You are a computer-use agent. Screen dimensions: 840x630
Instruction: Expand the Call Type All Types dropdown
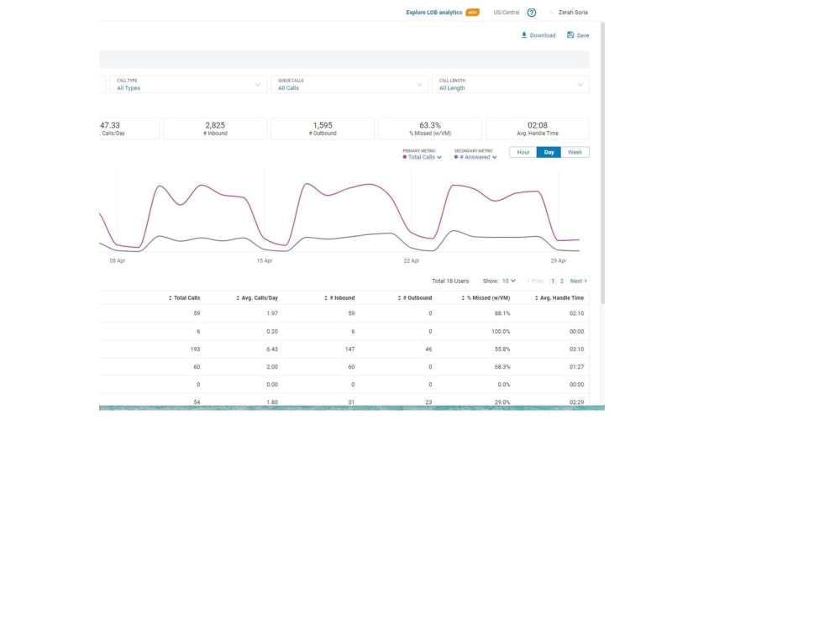coord(188,84)
